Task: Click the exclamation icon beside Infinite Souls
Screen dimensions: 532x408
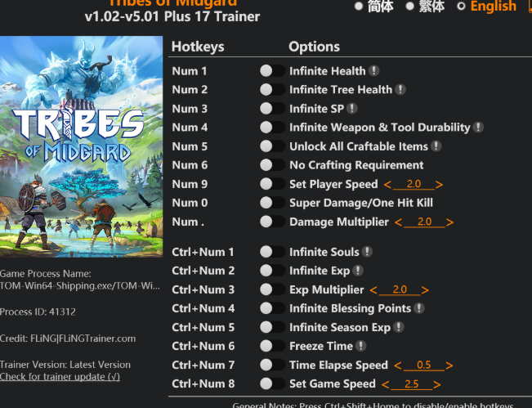Action: point(367,252)
